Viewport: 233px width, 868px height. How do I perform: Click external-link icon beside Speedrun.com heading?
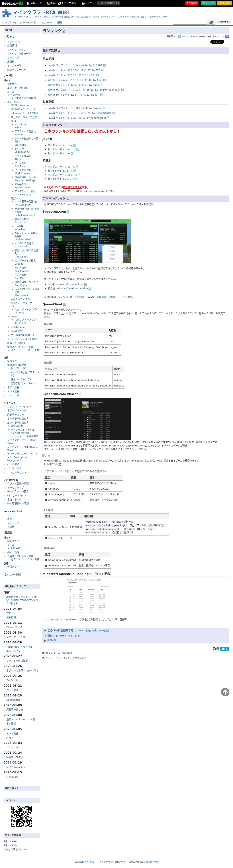click(68, 212)
